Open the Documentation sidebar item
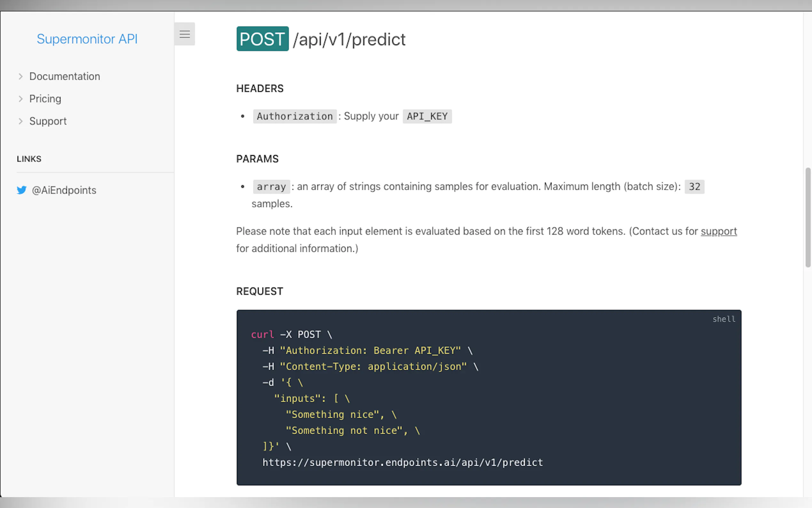Viewport: 812px width, 508px height. tap(65, 76)
